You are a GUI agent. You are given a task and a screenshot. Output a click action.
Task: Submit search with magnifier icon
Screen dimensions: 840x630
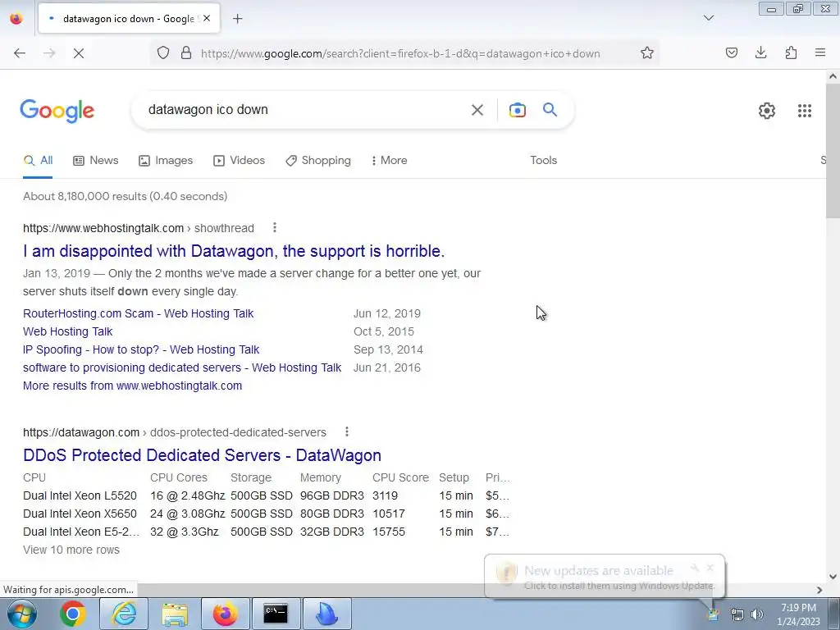[550, 110]
